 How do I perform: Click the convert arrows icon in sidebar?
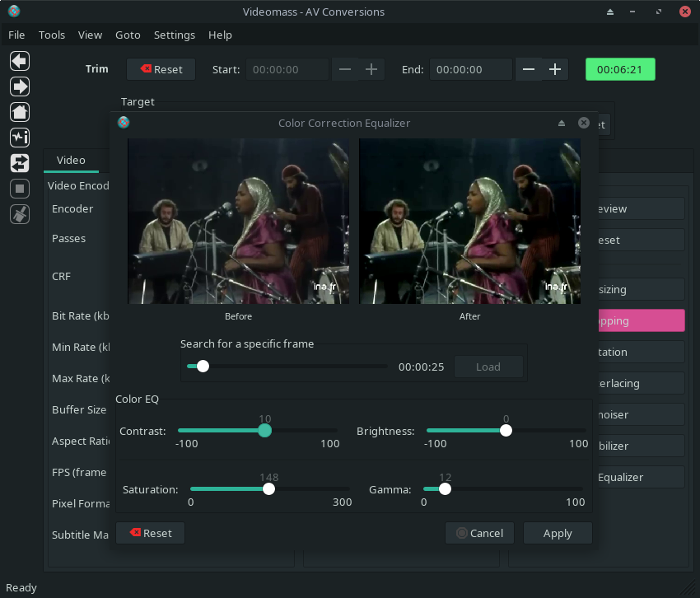click(x=20, y=163)
